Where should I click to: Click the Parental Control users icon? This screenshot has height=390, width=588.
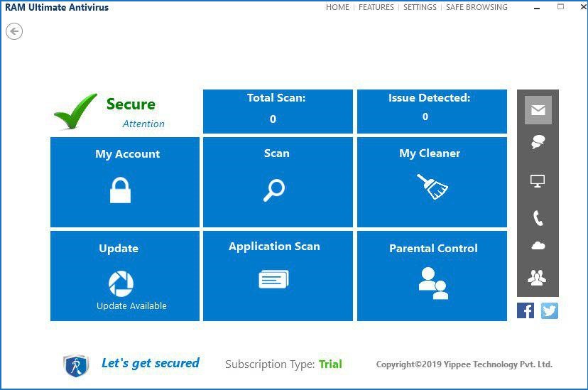point(433,283)
